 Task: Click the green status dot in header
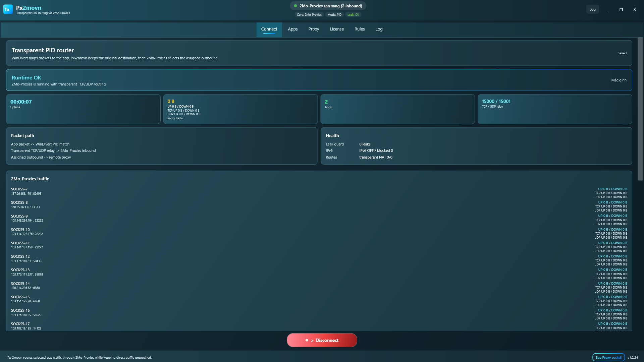296,6
